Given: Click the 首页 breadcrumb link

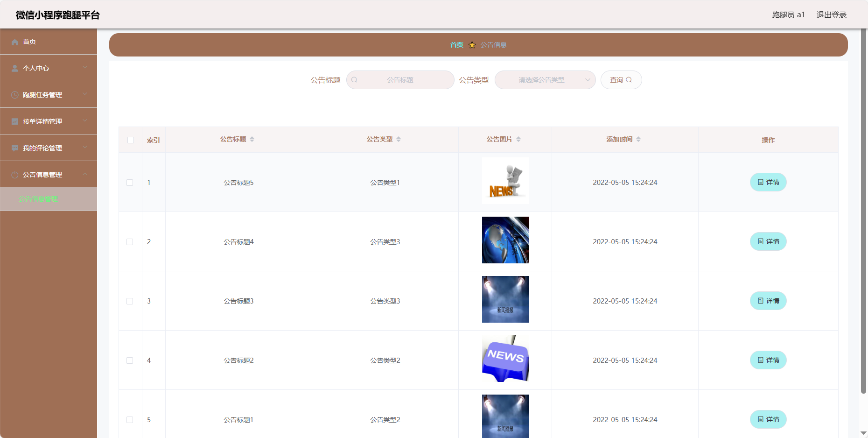Looking at the screenshot, I should 456,45.
